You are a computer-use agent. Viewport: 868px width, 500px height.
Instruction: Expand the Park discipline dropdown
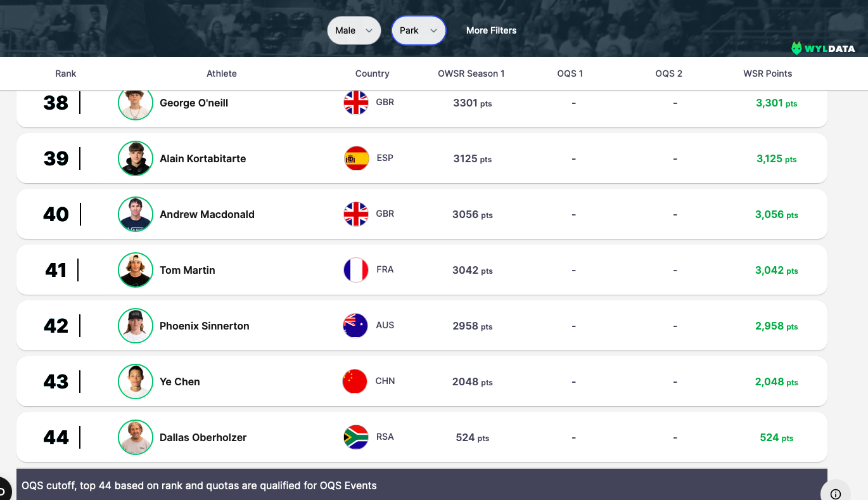(x=418, y=30)
